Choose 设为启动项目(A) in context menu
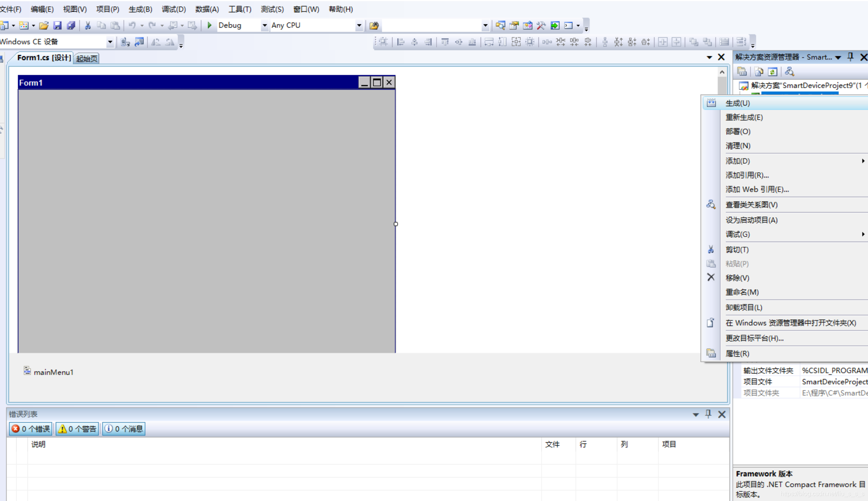Image resolution: width=868 pixels, height=501 pixels. tap(751, 220)
